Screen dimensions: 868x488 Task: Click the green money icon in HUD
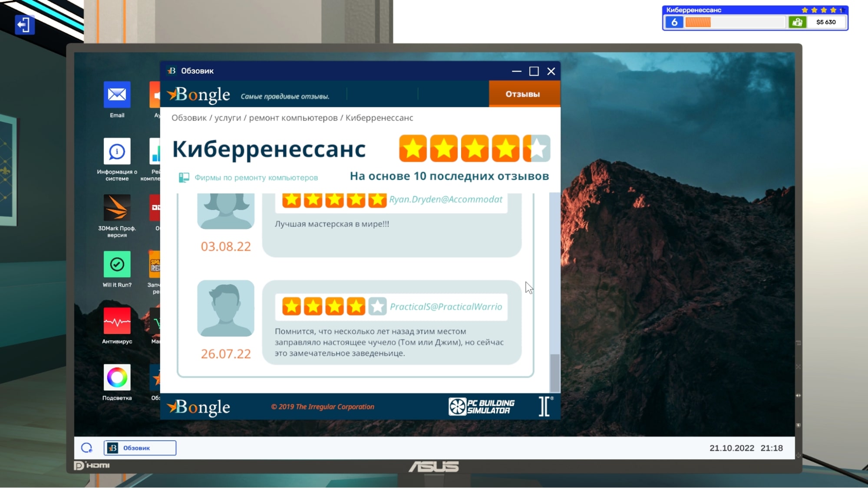[x=797, y=22]
